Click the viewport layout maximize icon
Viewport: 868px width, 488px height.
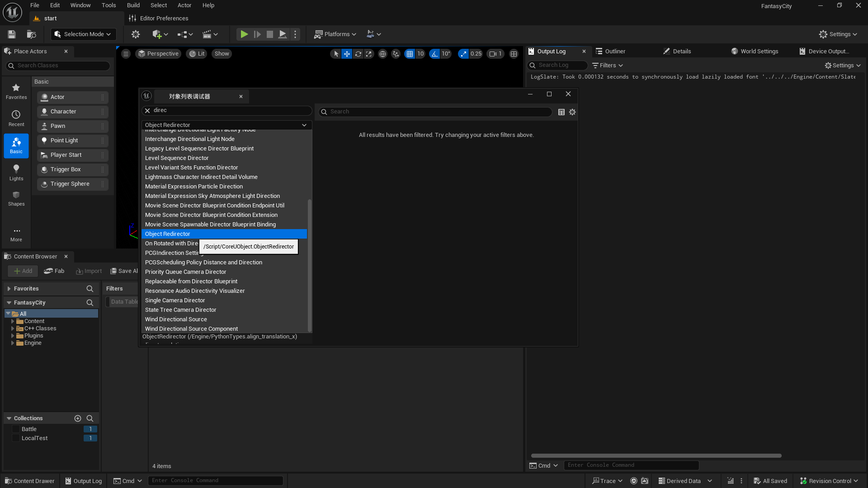[514, 54]
